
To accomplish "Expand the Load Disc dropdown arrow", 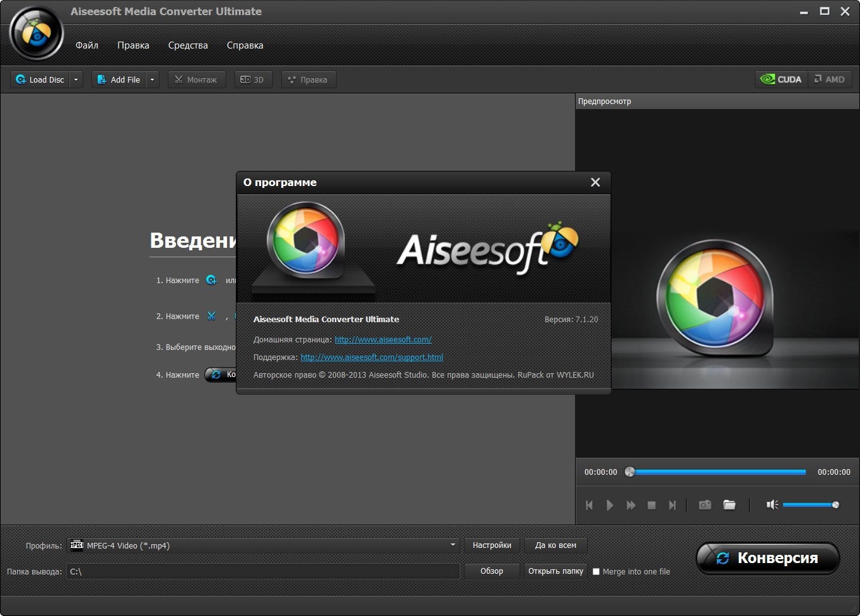I will click(x=76, y=79).
